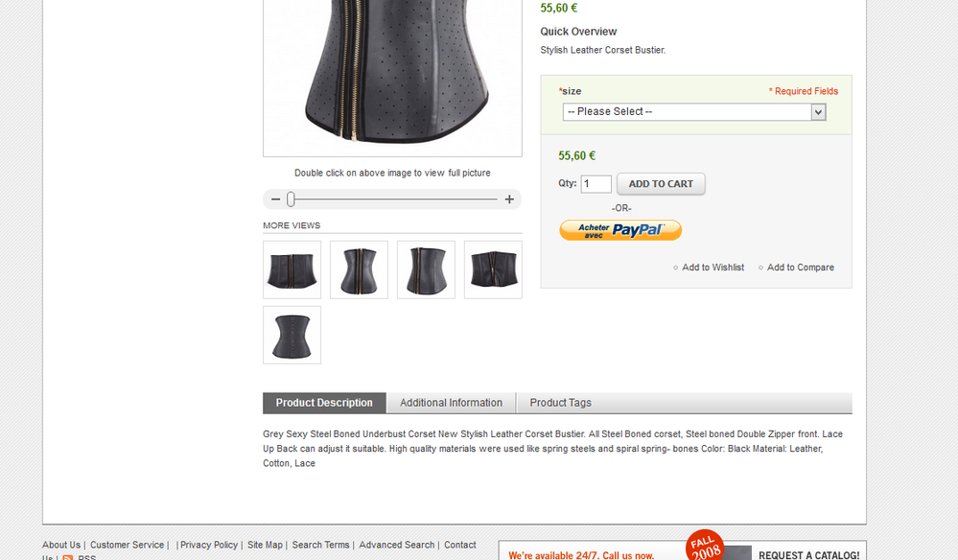Screen dimensions: 958x560
Task: View the fourth corset thumbnail in the row
Action: tap(493, 269)
